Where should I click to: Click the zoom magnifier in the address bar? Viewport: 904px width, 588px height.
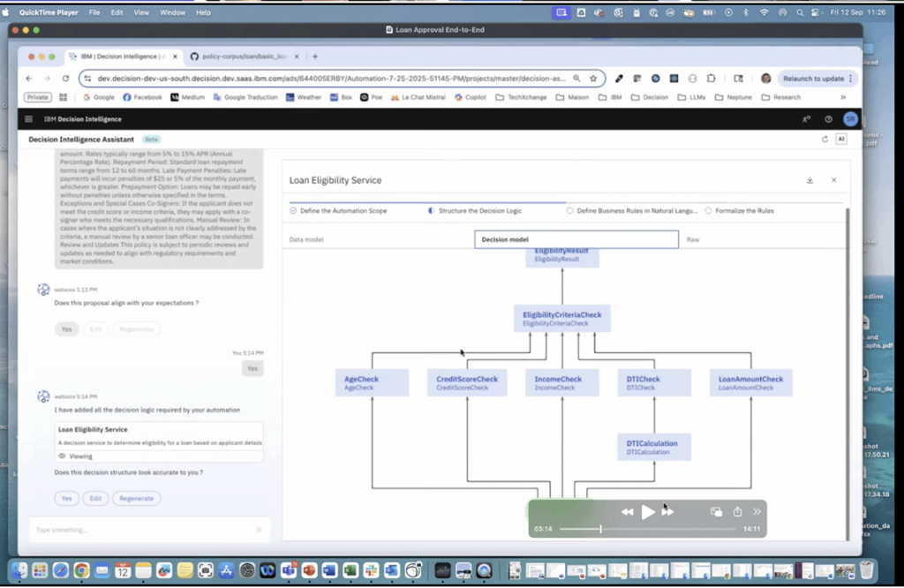coord(576,79)
